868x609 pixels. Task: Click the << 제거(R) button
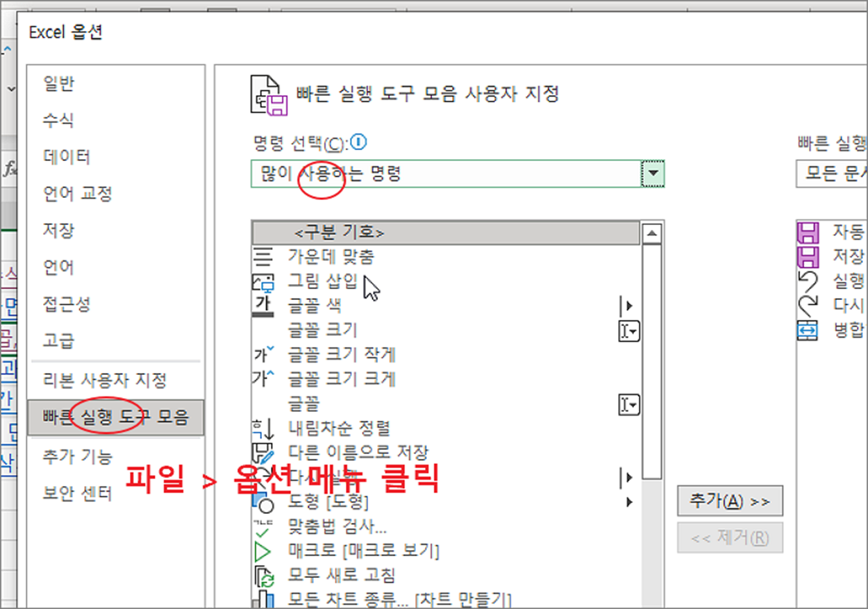730,537
